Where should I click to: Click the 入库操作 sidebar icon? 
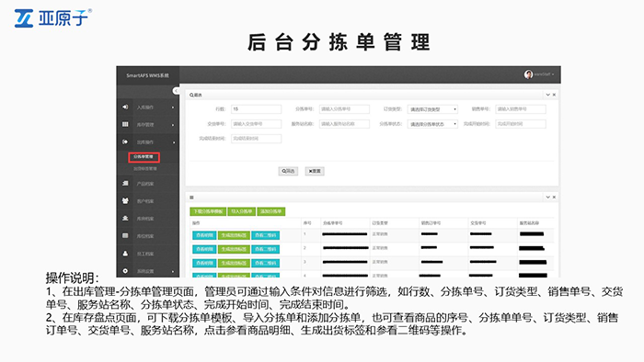125,107
